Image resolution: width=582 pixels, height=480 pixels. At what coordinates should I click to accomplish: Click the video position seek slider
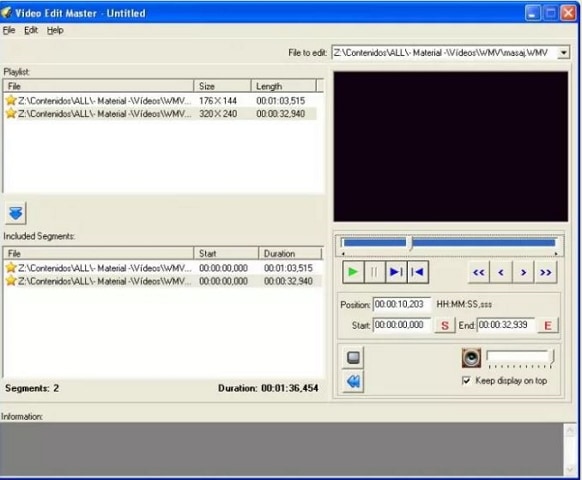(449, 244)
